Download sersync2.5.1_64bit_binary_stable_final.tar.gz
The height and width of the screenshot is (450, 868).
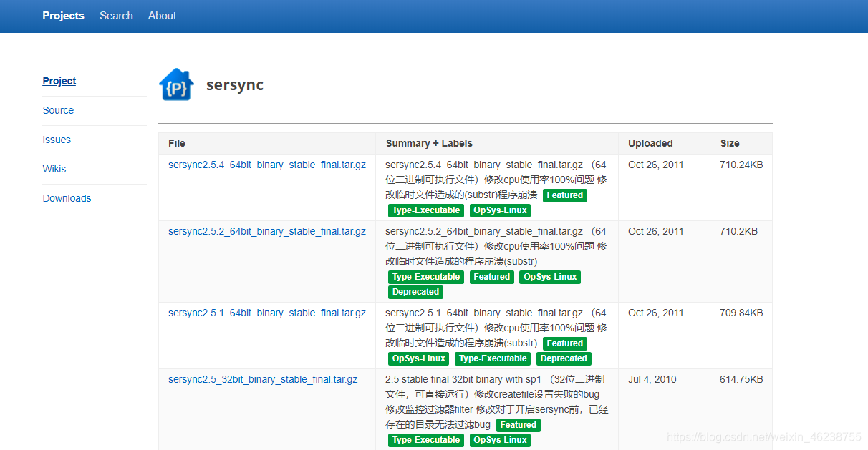[267, 313]
